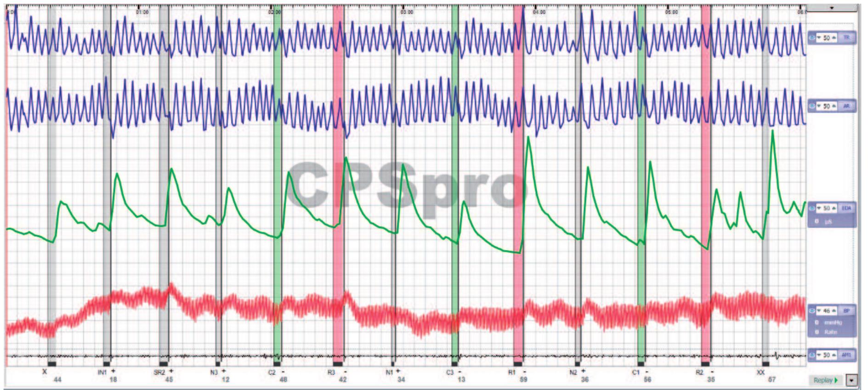Viewport: 868px width, 390px height.
Task: Hide the TR channel with its eye icon
Action: 812,38
